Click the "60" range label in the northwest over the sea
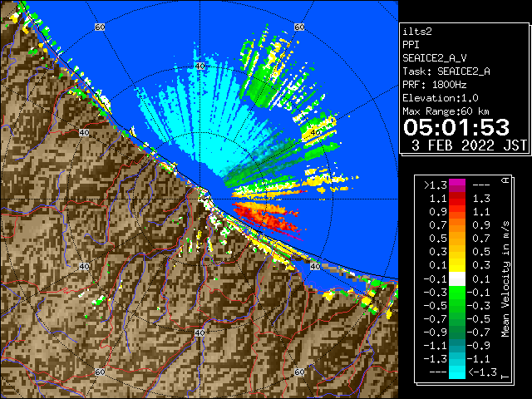This screenshot has width=532, height=399. pos(100,27)
